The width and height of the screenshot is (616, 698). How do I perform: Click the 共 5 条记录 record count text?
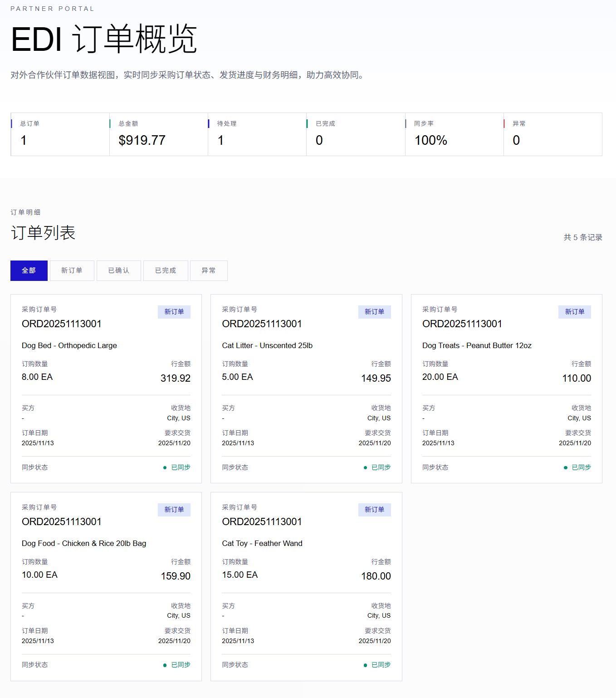583,237
